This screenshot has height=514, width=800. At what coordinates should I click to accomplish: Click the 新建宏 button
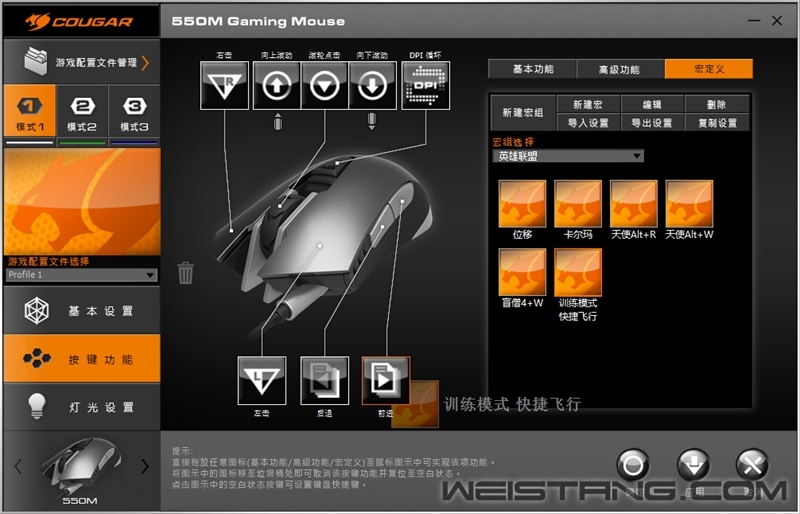click(588, 104)
